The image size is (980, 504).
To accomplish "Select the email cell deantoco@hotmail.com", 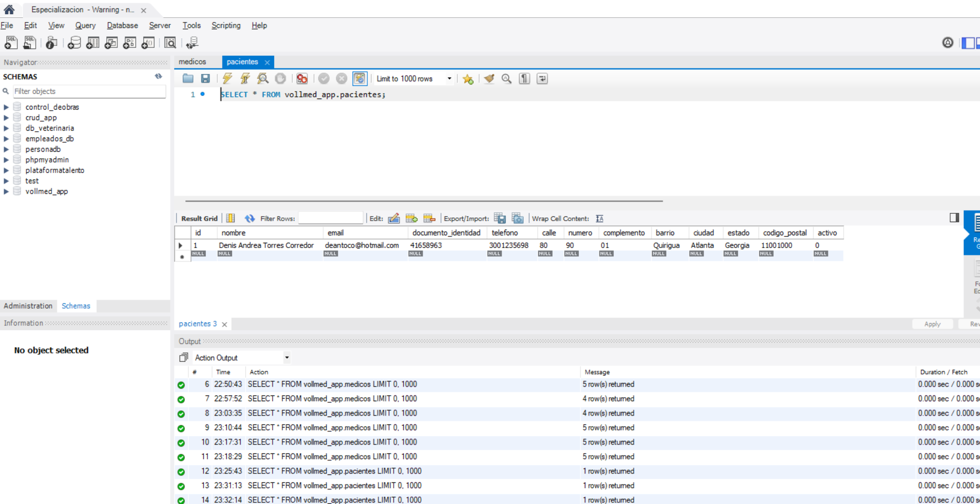I will (x=362, y=245).
